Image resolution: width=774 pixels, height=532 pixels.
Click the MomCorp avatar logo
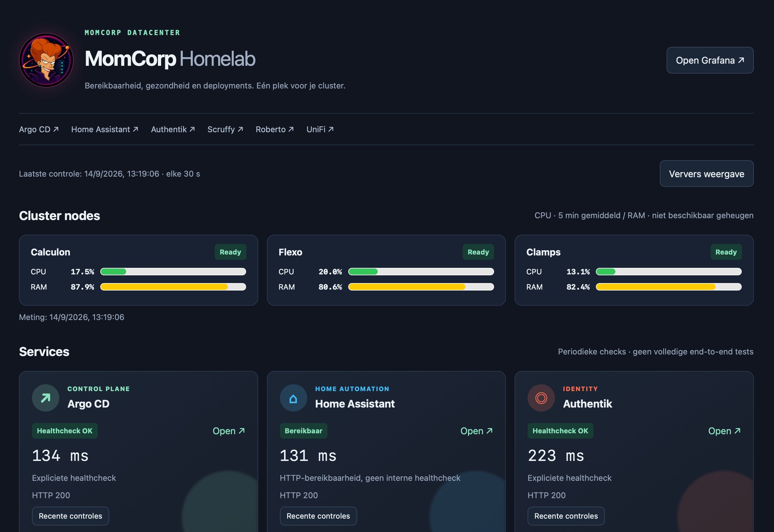tap(46, 60)
